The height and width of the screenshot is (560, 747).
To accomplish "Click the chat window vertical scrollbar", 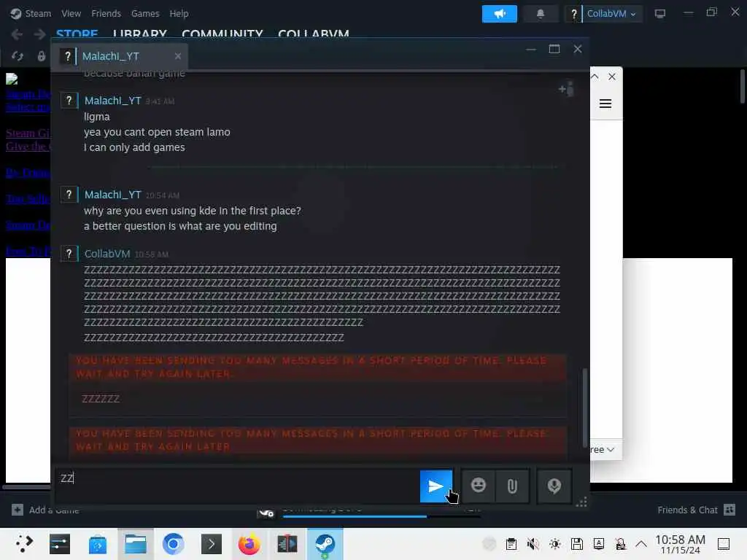I will coord(584,408).
